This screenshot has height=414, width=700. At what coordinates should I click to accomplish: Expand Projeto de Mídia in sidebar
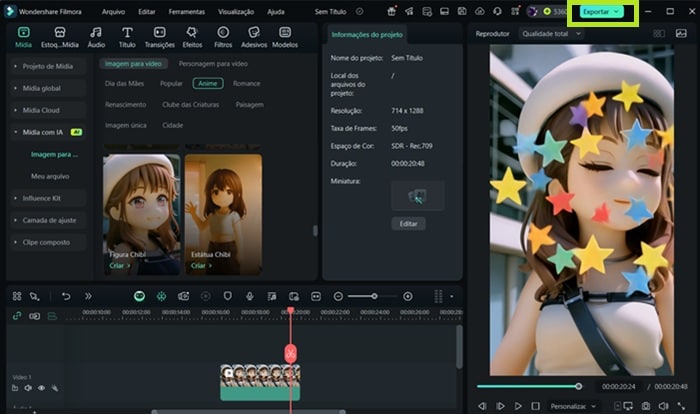coord(48,66)
